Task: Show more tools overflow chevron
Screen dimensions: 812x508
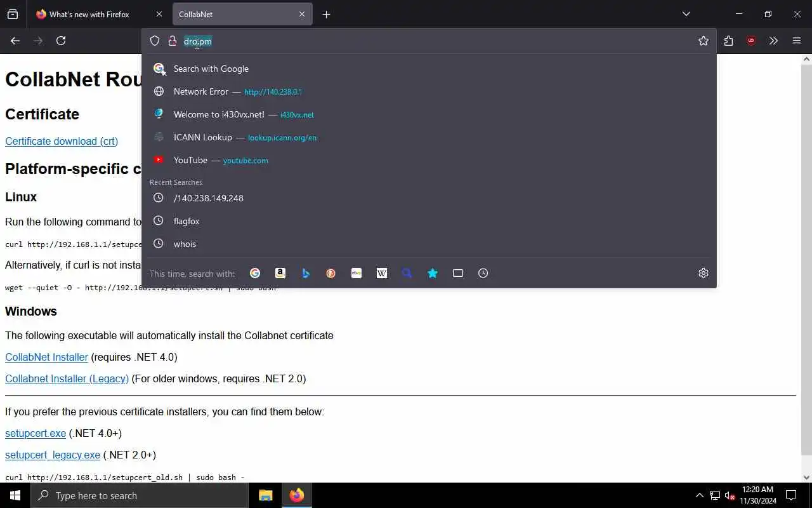Action: click(x=773, y=41)
